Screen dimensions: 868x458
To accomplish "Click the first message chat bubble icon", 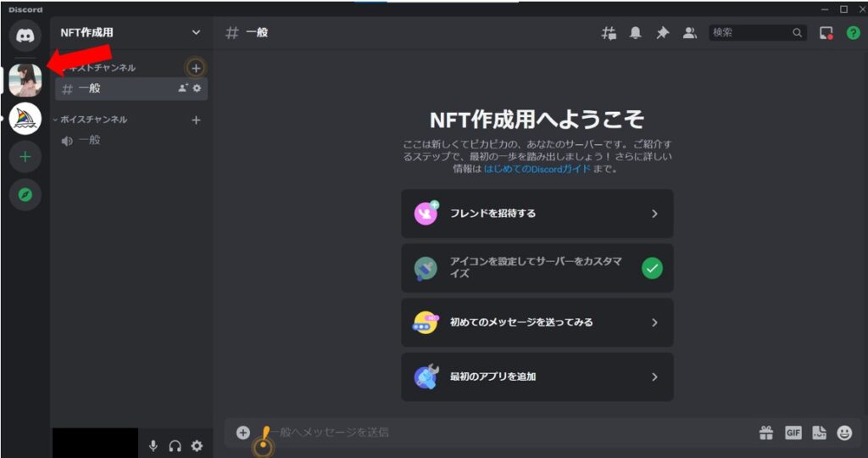I will [x=426, y=322].
